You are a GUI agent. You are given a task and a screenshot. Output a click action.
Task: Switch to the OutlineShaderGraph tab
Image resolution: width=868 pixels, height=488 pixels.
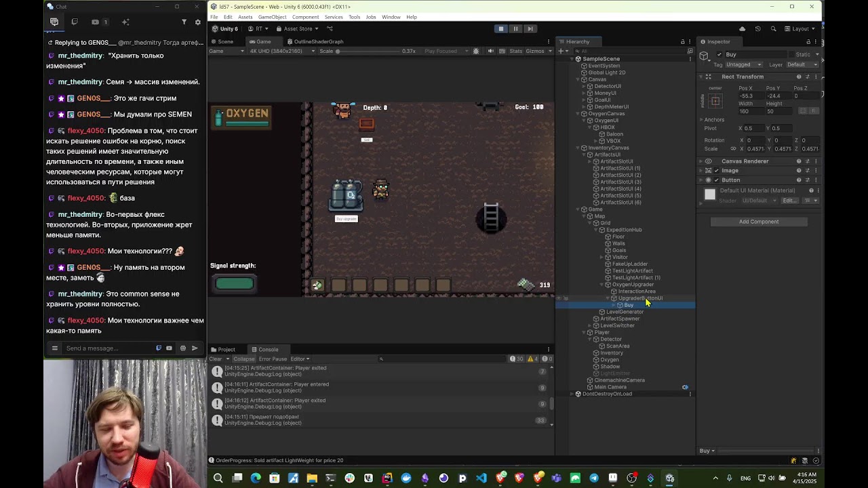click(x=314, y=41)
